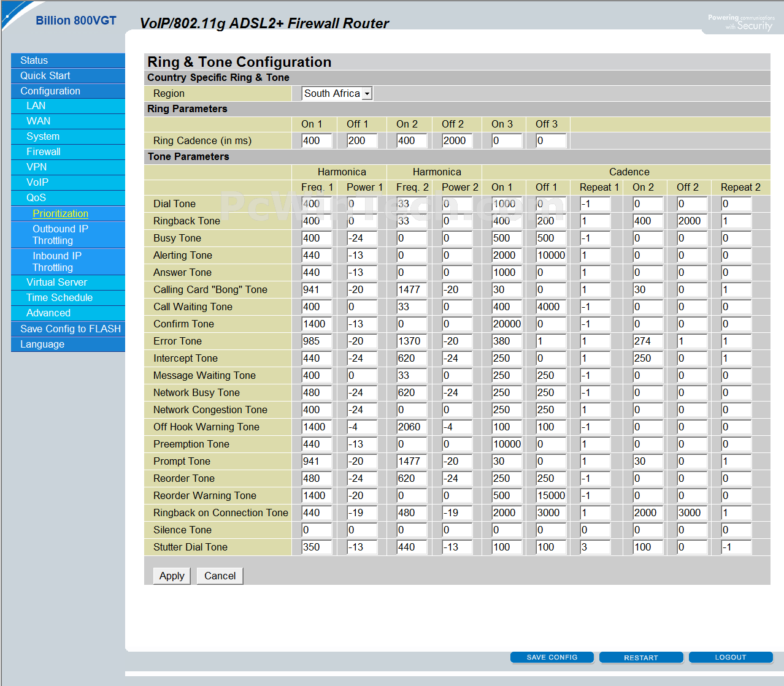Click the RESTART button
The image size is (784, 686).
tap(641, 657)
